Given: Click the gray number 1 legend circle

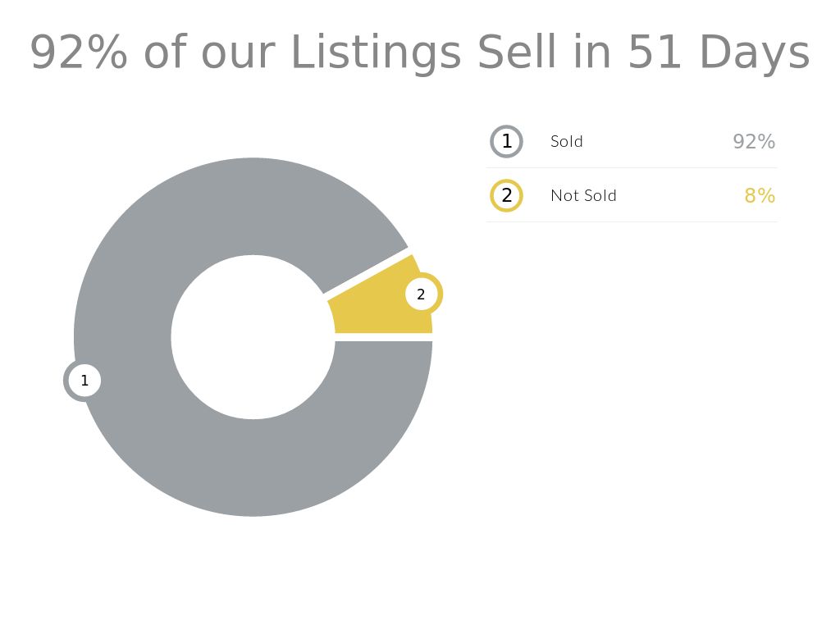Looking at the screenshot, I should pyautogui.click(x=506, y=141).
